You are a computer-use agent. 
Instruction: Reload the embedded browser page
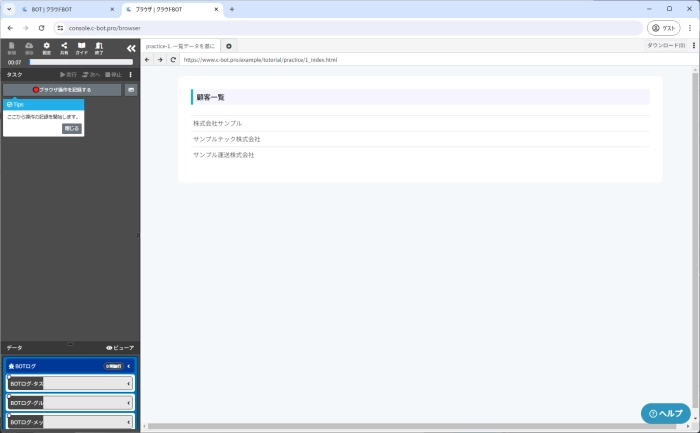pyautogui.click(x=173, y=60)
